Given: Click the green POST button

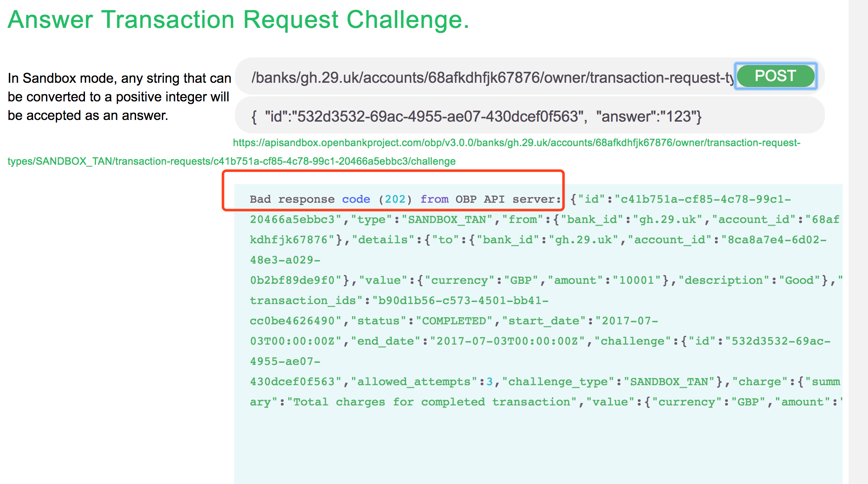Looking at the screenshot, I should click(775, 76).
